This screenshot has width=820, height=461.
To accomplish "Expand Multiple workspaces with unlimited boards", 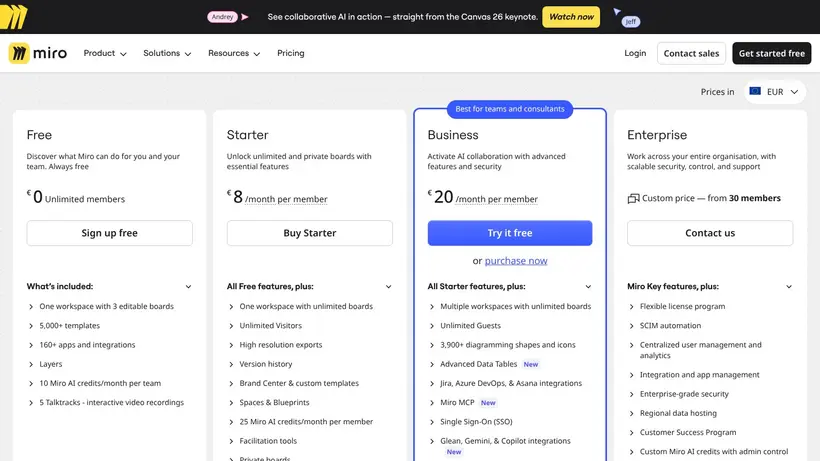I will (510, 306).
